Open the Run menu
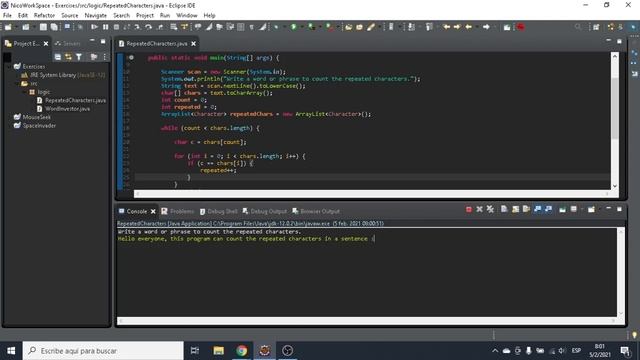 click(x=165, y=16)
